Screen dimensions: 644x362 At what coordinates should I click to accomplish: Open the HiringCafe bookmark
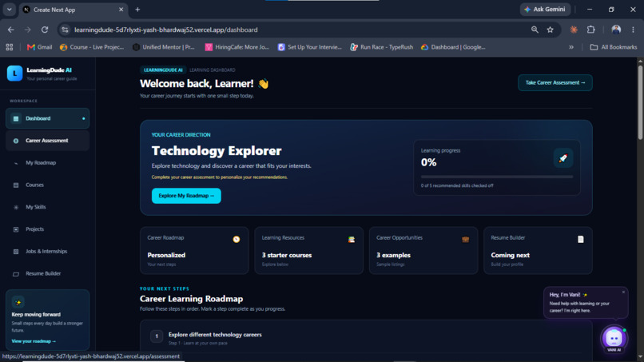237,47
